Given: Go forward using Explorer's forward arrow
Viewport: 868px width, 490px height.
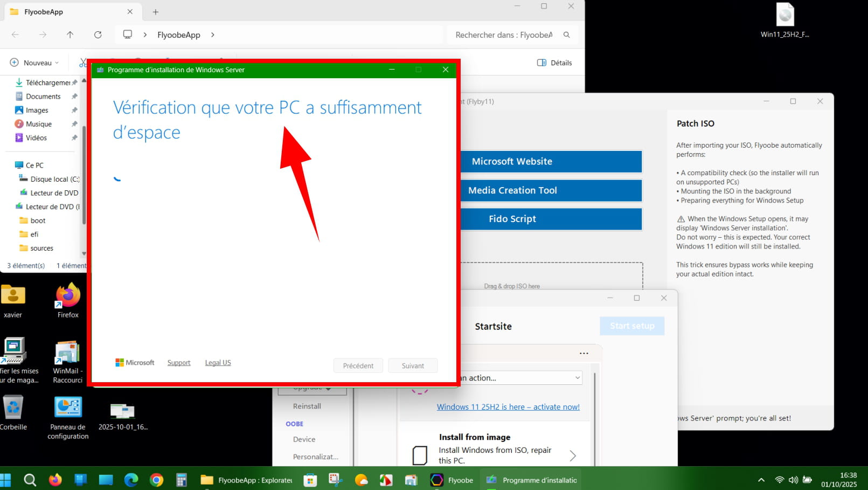Looking at the screenshot, I should click(43, 34).
